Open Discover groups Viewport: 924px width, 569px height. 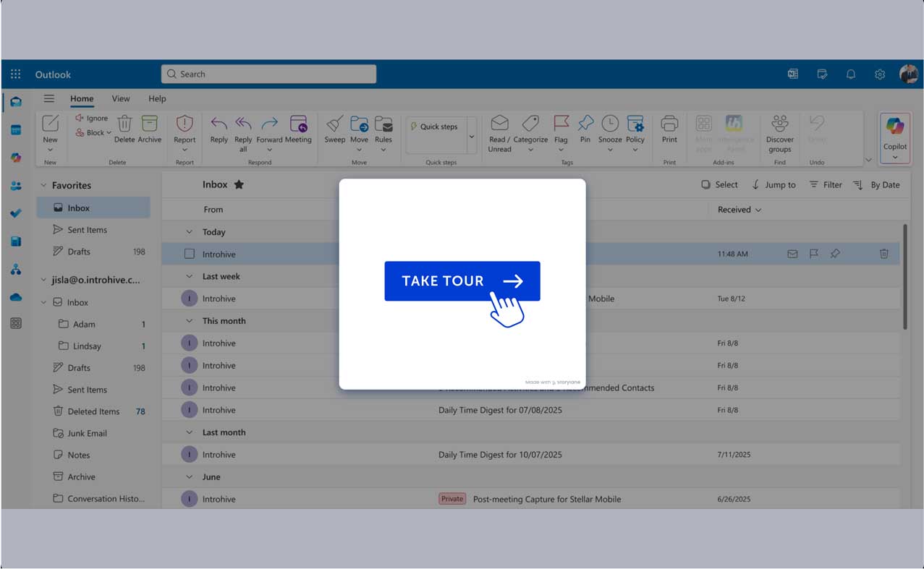pyautogui.click(x=779, y=132)
